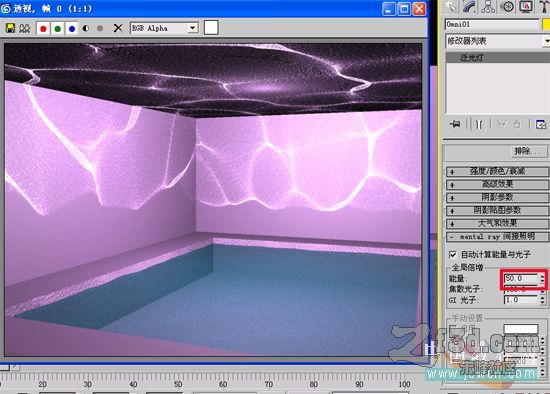Open the Hierarchy tab in the command panel

pos(488,7)
